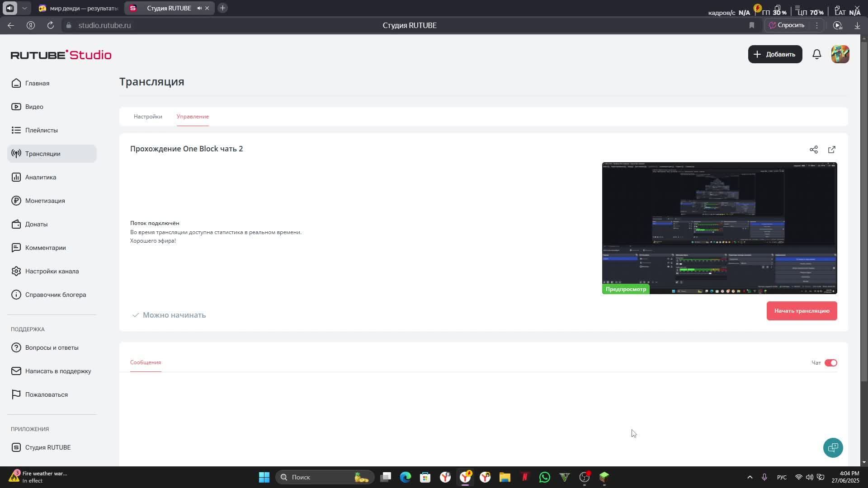Click the Спросить assistant button
This screenshot has height=488, width=868.
787,25
